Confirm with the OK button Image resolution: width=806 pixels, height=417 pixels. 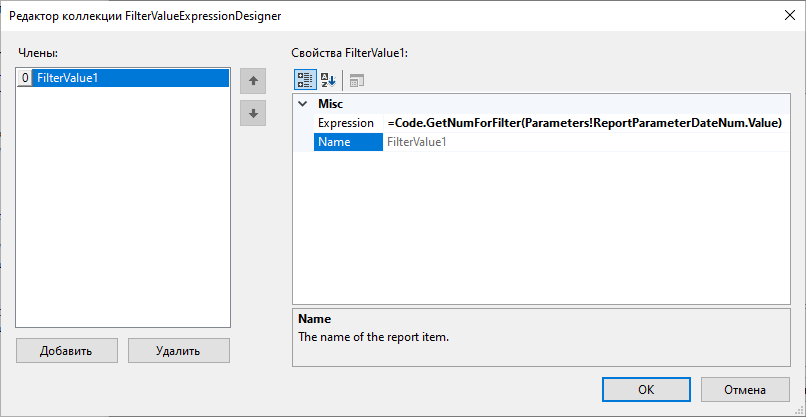point(646,390)
